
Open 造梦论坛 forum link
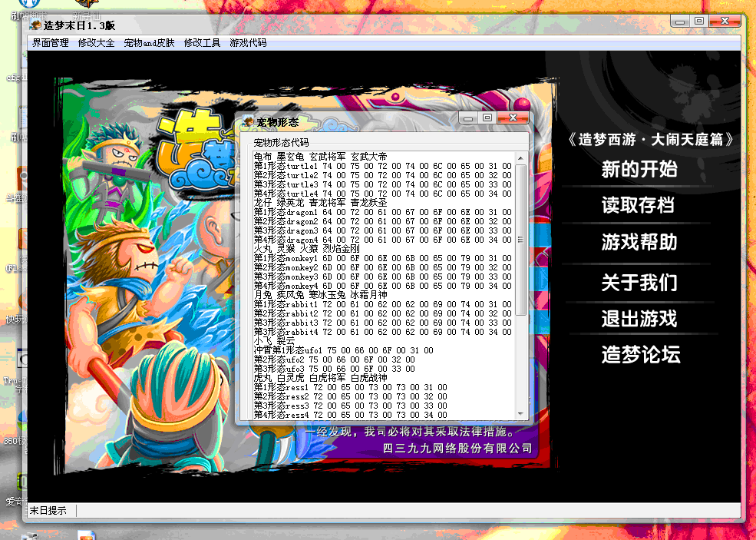click(x=641, y=355)
